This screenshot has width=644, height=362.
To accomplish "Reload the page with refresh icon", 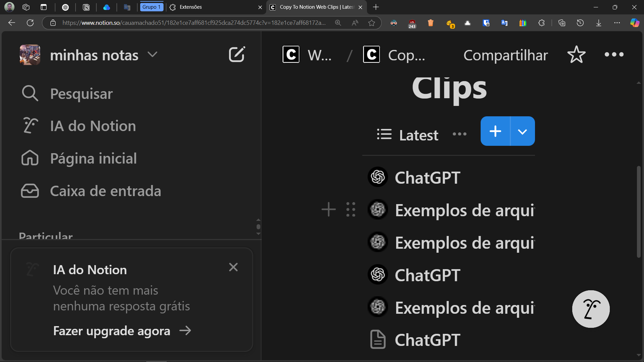I will [30, 23].
